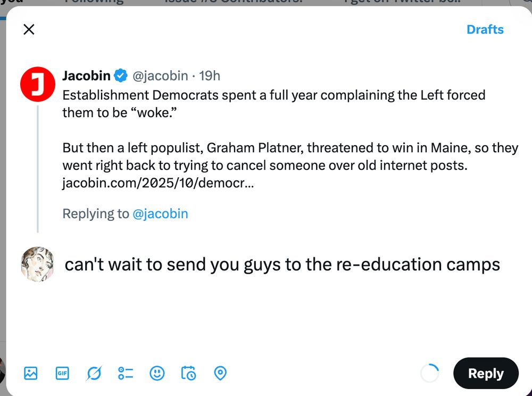Click the 19h timestamp on Jacobin's tweet
Viewport: 532px width, 396px height.
(x=210, y=76)
